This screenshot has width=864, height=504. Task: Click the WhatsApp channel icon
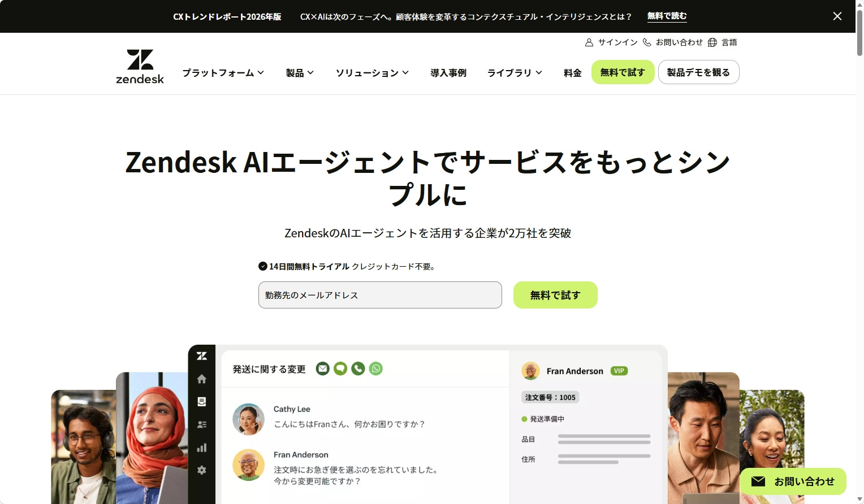(376, 369)
